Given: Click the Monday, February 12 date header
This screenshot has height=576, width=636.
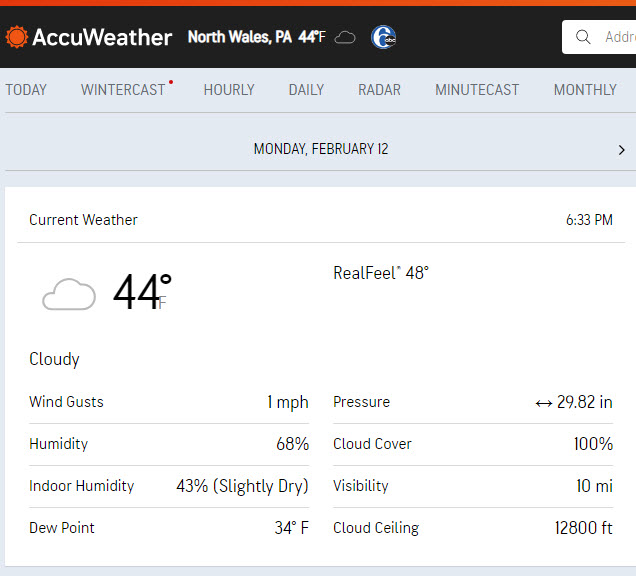Looking at the screenshot, I should click(x=321, y=149).
